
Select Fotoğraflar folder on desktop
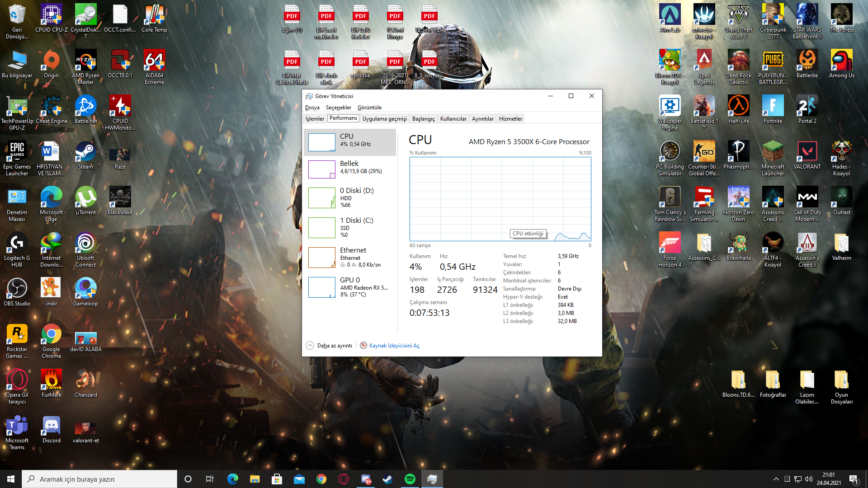pos(773,383)
